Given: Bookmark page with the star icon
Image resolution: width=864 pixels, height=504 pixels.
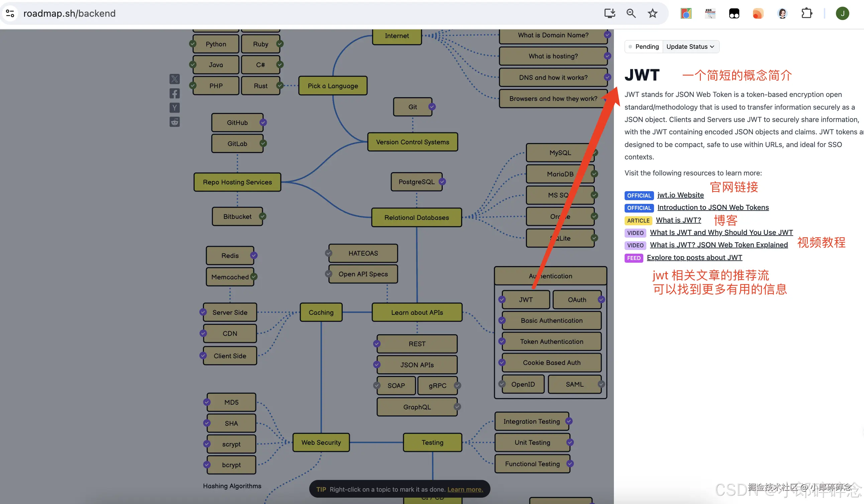Looking at the screenshot, I should pos(652,13).
